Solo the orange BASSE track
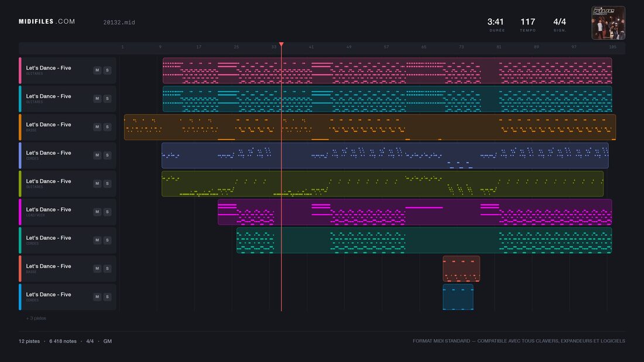Image resolution: width=644 pixels, height=362 pixels. coord(107,127)
